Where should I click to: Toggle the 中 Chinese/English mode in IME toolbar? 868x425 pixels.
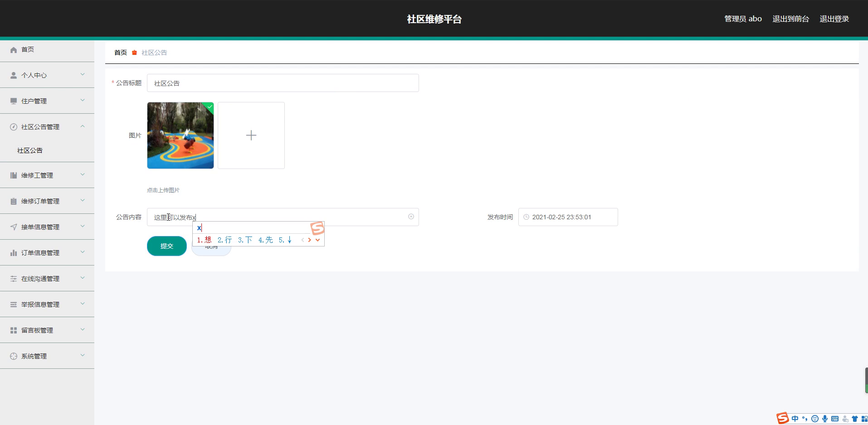tap(795, 418)
